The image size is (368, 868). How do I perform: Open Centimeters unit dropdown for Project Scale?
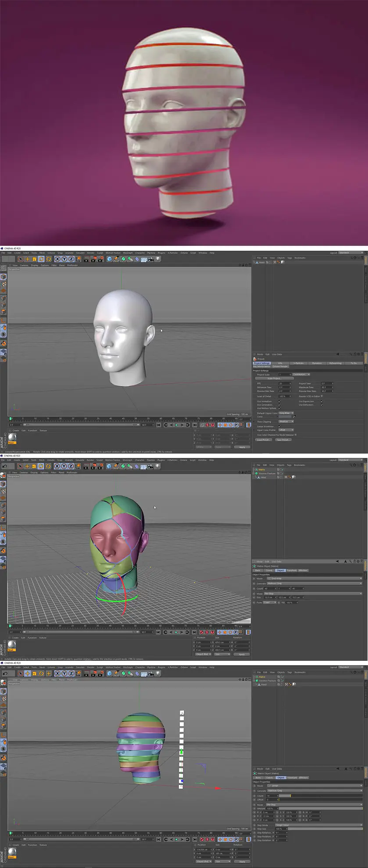301,375
